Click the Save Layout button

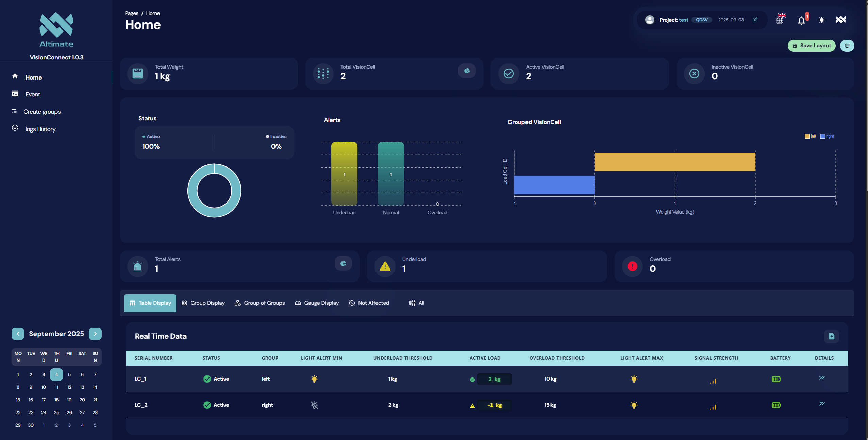click(812, 46)
